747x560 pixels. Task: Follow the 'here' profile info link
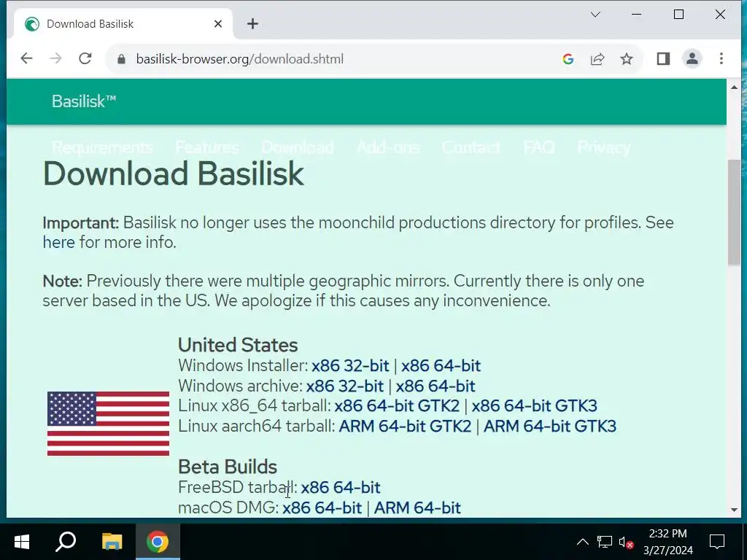tap(58, 242)
